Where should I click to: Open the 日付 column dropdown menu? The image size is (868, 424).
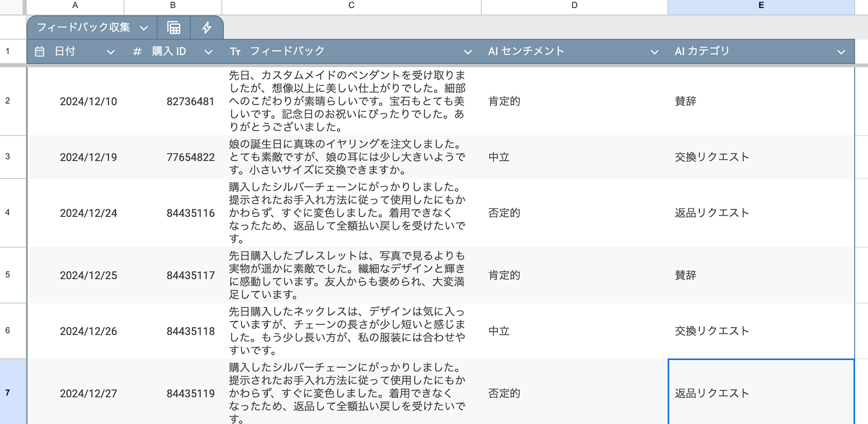110,52
